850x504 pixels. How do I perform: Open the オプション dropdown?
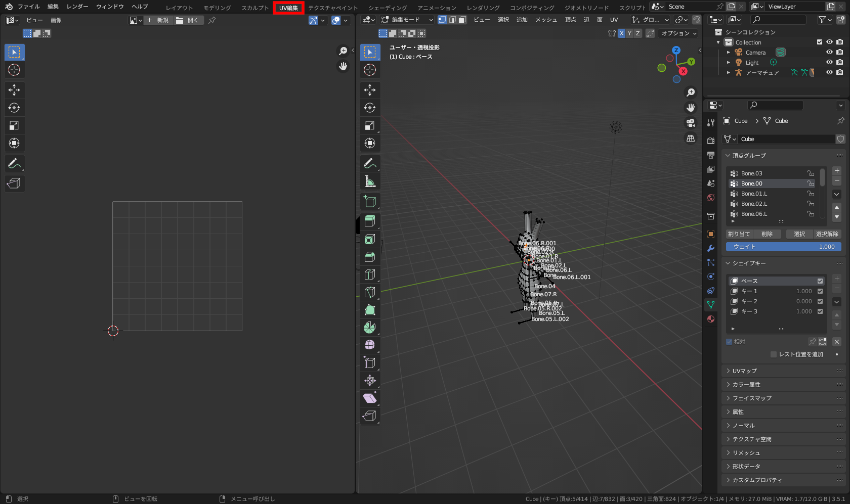679,33
